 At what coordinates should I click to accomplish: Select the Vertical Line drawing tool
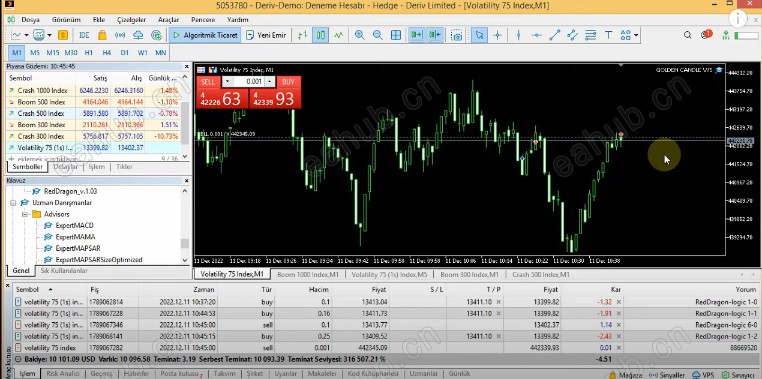(519, 35)
